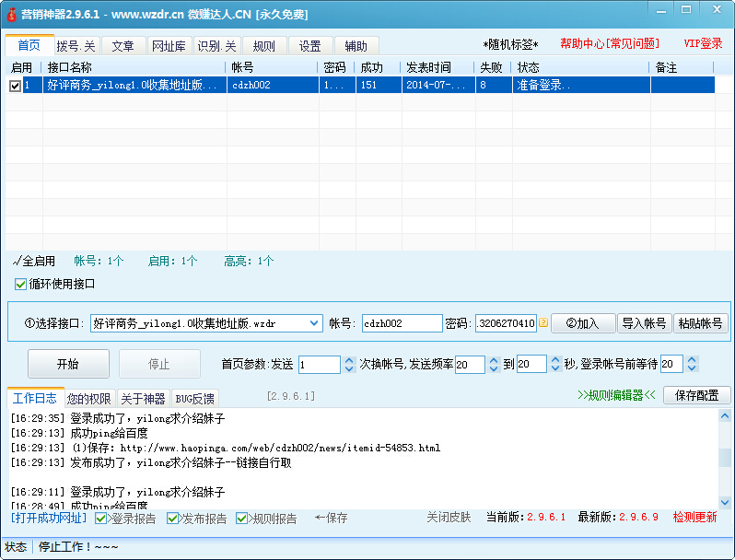Click the *随机标签* label
Viewport: 735px width, 560px height.
pos(510,44)
